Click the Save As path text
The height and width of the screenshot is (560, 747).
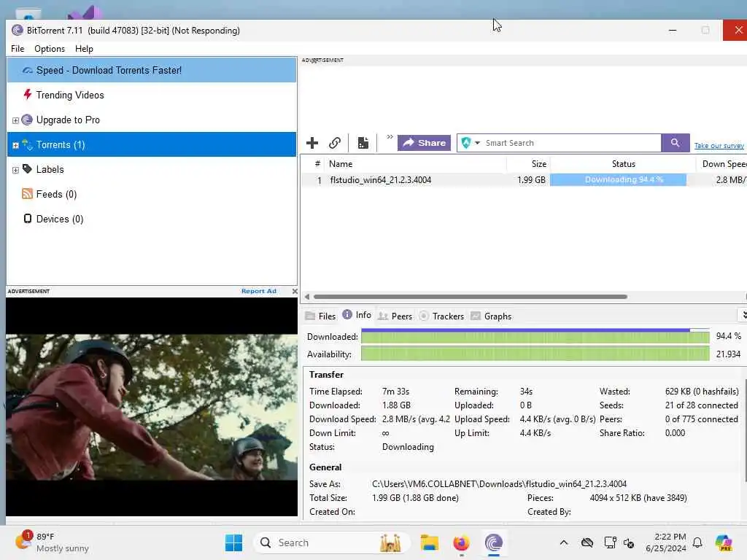pyautogui.click(x=499, y=484)
